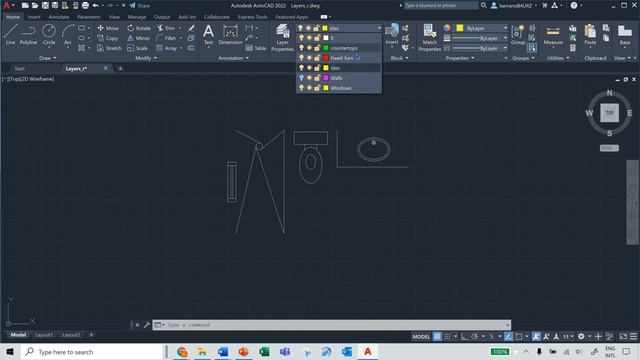Activate the Mirror command

click(x=138, y=38)
